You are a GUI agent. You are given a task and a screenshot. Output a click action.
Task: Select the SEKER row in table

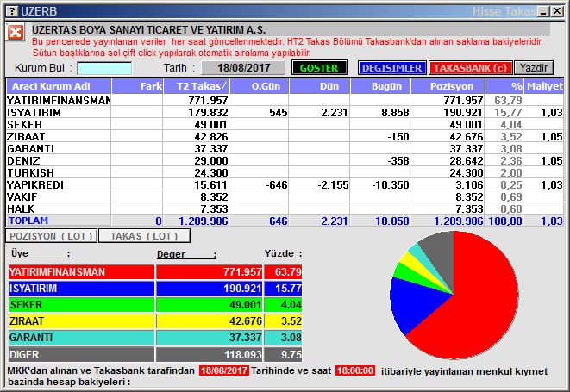click(285, 124)
